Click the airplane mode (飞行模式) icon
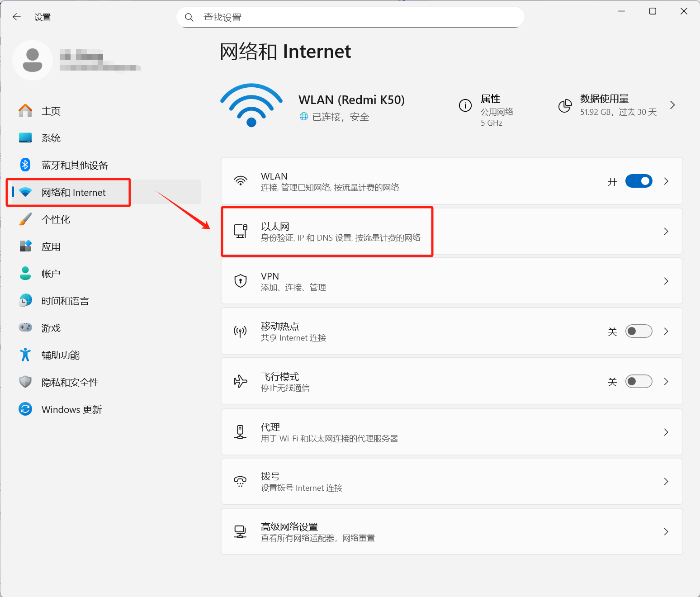Image resolution: width=700 pixels, height=597 pixels. click(240, 381)
